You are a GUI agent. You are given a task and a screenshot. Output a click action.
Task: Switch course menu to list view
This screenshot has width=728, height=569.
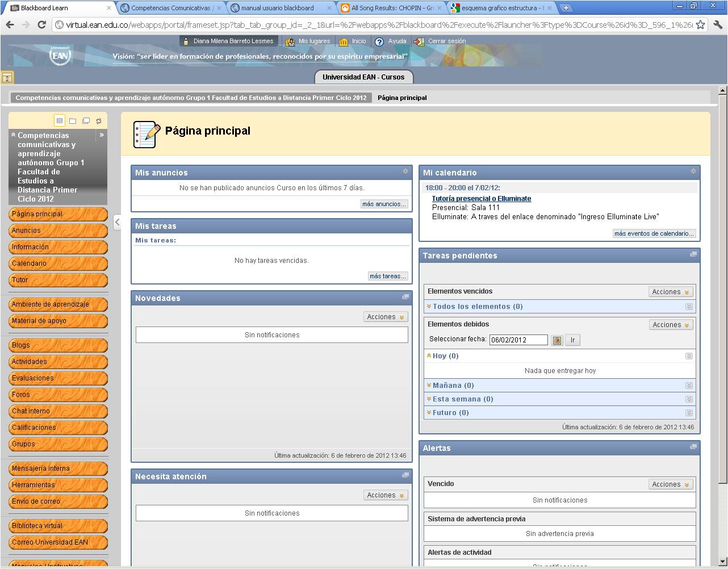coord(60,120)
